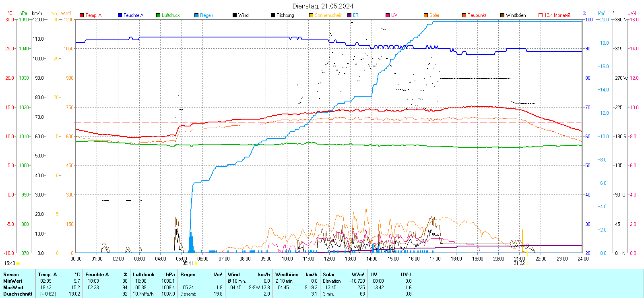Click the brown Windböen legend square
Image resolution: width=644 pixels, height=298 pixels.
pyautogui.click(x=502, y=15)
